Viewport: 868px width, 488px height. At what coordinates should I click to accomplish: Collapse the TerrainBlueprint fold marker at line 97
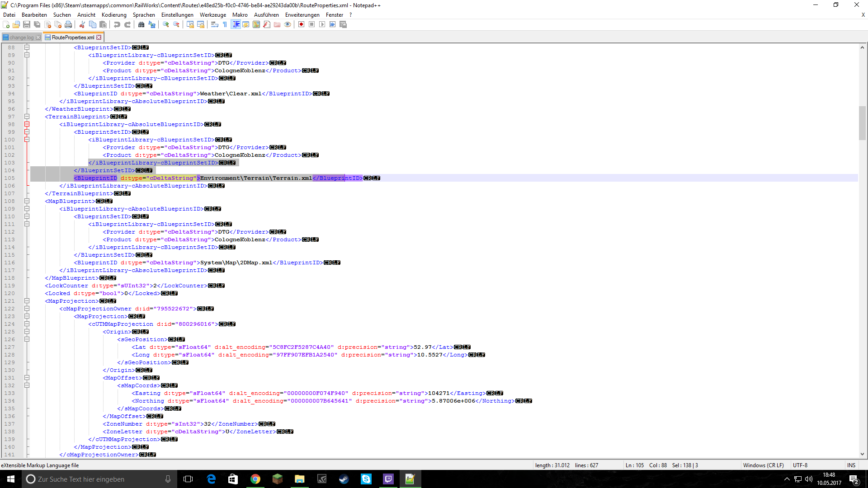pos(27,117)
